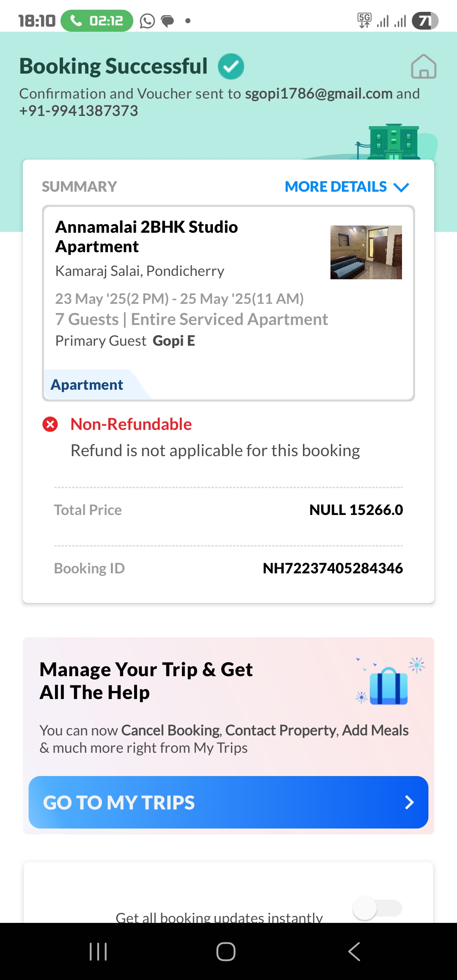Tap the WhatsApp status bar icon

tap(147, 21)
